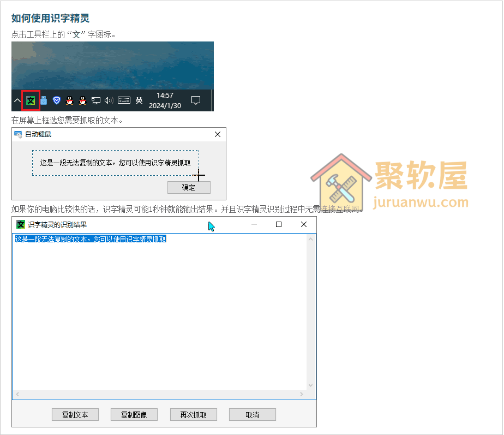504x435 pixels.
Task: Click the USB device tray icon
Action: click(43, 99)
